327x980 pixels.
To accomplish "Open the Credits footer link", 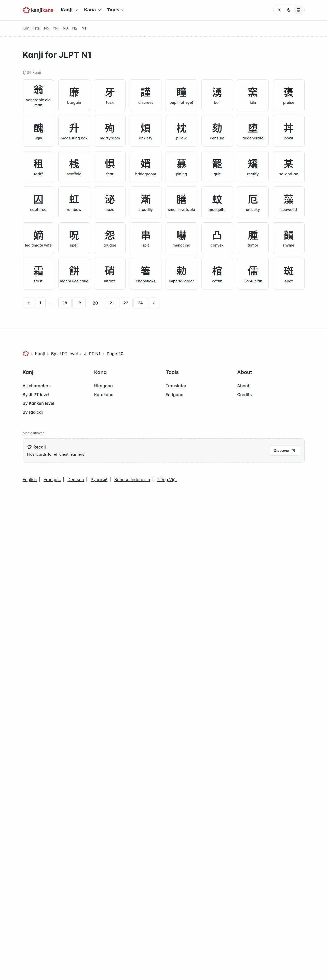I will (x=244, y=395).
